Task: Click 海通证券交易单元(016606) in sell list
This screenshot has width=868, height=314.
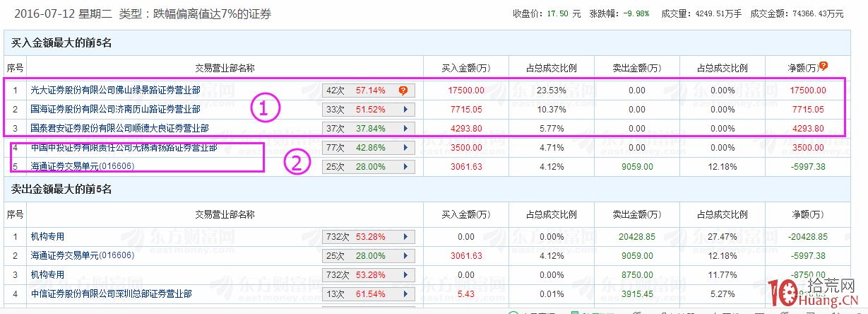Action: [x=82, y=255]
